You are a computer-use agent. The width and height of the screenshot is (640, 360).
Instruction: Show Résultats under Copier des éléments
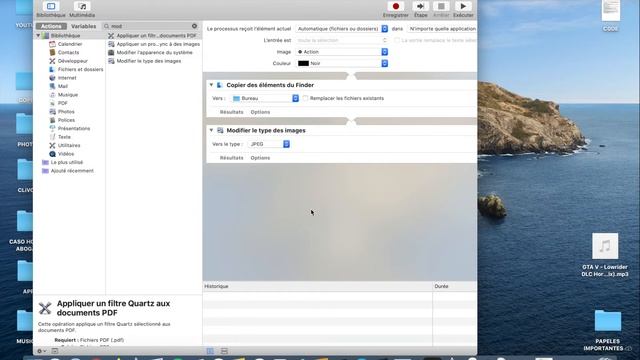point(231,112)
